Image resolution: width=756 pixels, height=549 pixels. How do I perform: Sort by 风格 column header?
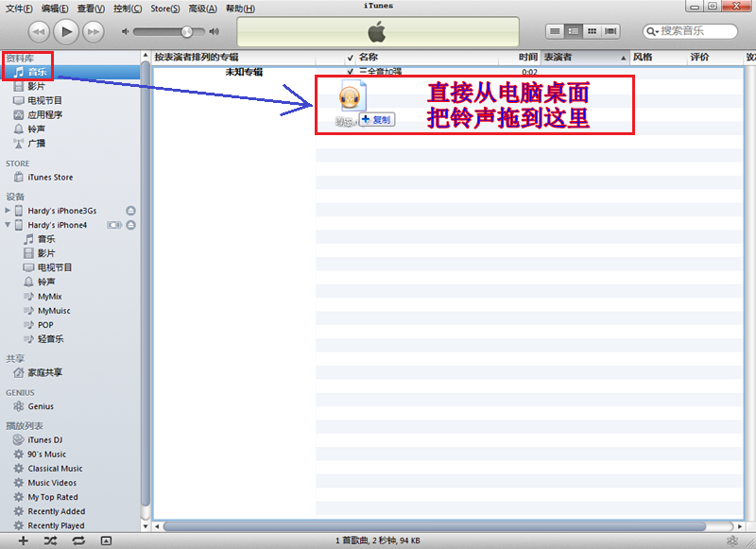coord(658,58)
